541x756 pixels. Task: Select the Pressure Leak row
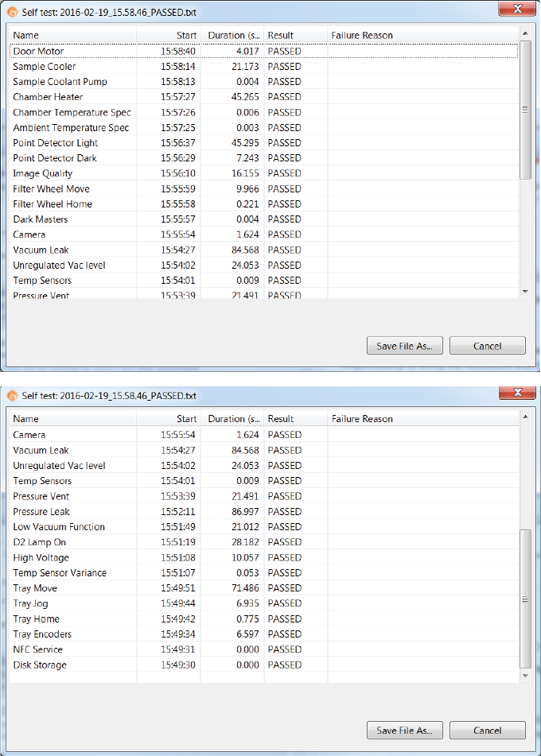pos(263,512)
